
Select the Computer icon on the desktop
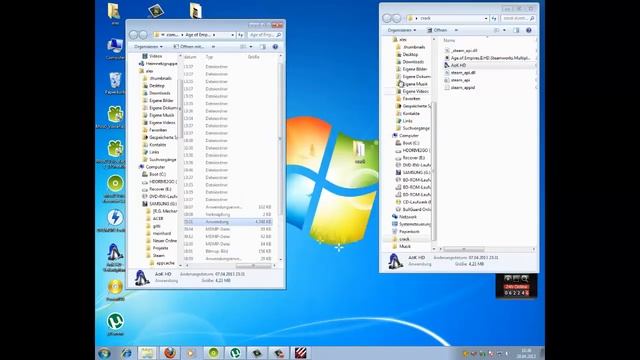pos(115,49)
